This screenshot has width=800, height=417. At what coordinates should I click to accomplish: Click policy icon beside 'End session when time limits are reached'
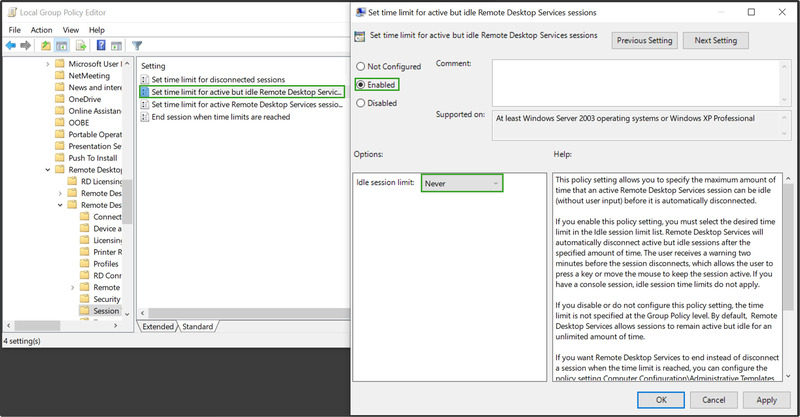click(x=144, y=117)
